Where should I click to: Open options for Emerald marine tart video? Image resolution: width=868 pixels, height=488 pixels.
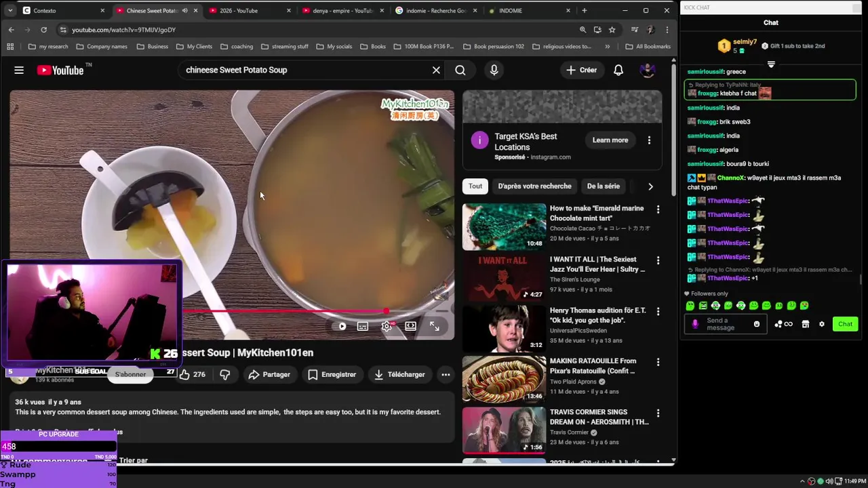pyautogui.click(x=658, y=209)
